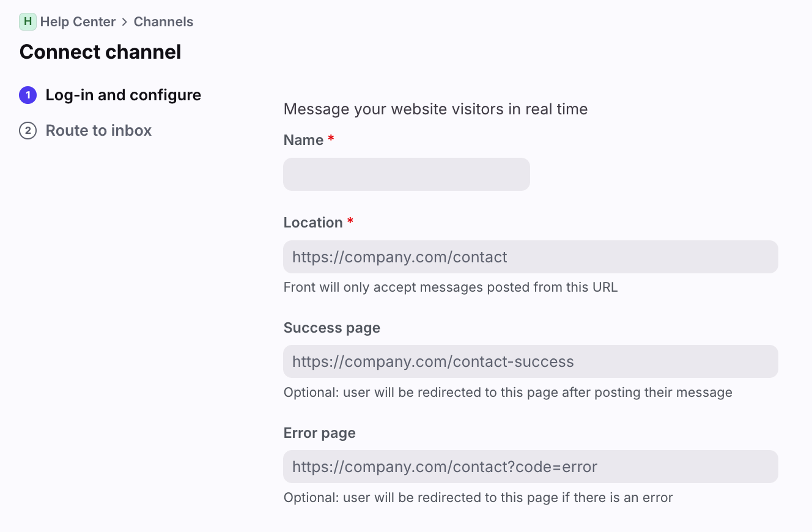The height and width of the screenshot is (532, 812).
Task: Click the error redirect hint text
Action: (x=478, y=498)
